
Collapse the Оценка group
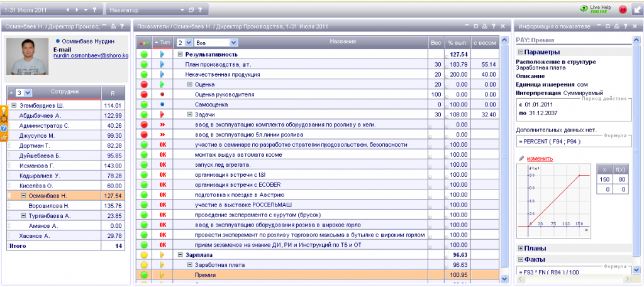click(190, 84)
